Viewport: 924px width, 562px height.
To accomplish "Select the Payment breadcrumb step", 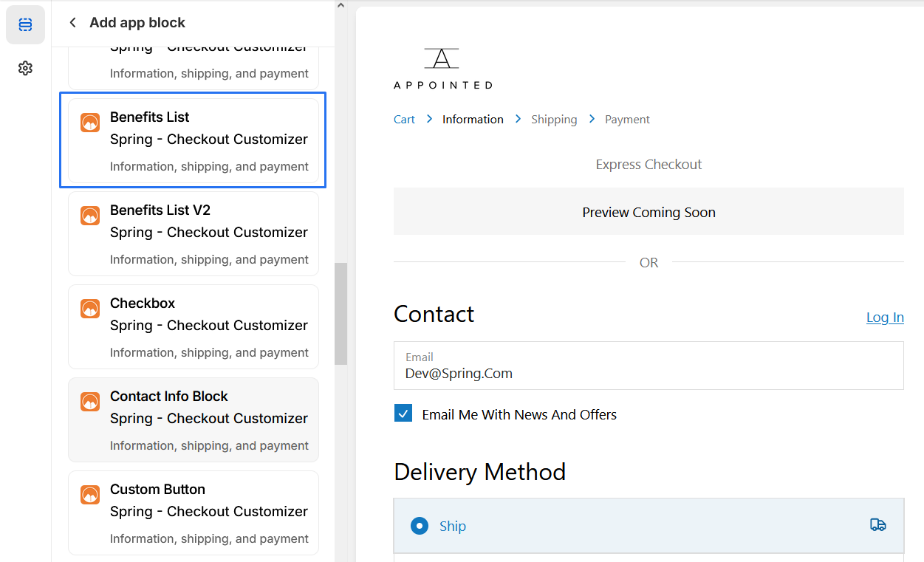I will coord(627,120).
